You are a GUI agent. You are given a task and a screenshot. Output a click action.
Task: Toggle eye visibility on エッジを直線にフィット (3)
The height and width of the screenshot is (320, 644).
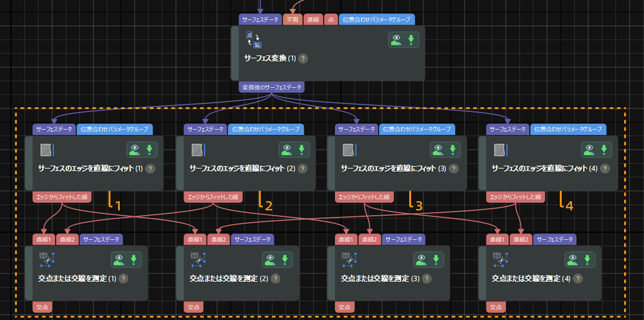tap(438, 150)
